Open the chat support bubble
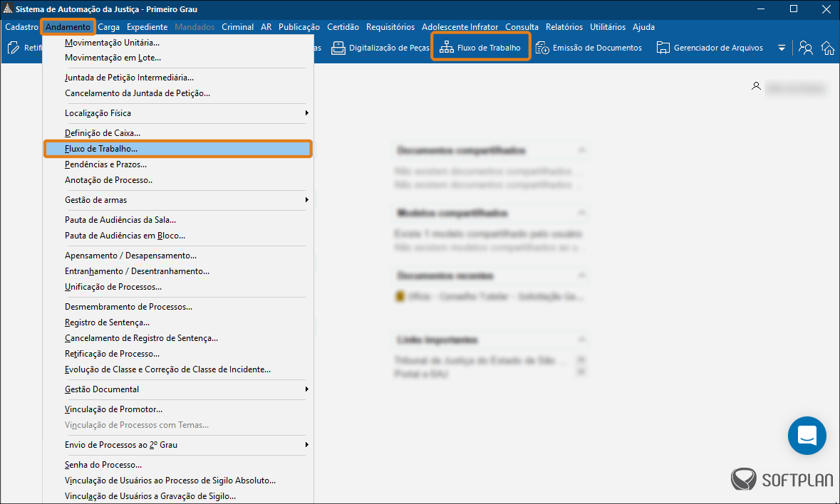Screen dimensions: 840x504 point(807,436)
